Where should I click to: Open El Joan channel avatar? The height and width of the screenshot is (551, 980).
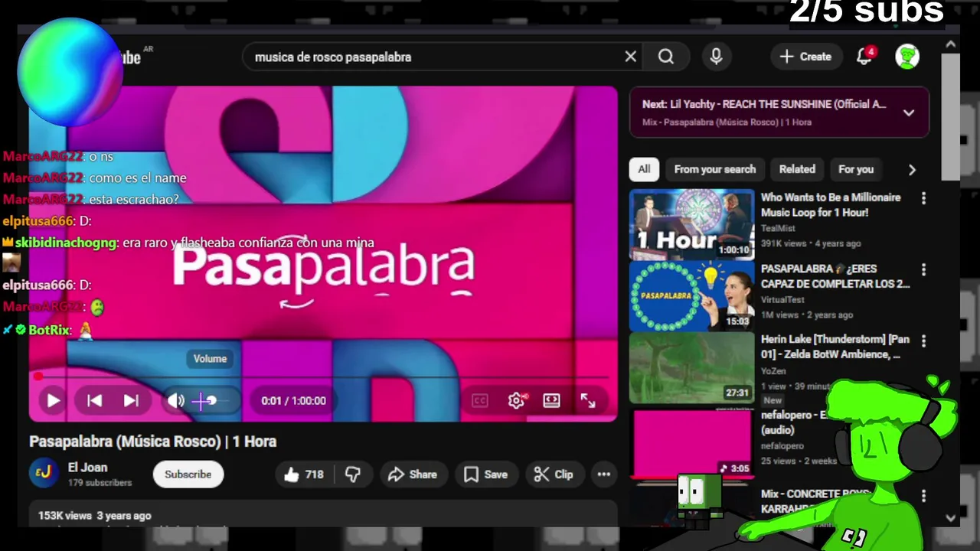(44, 474)
